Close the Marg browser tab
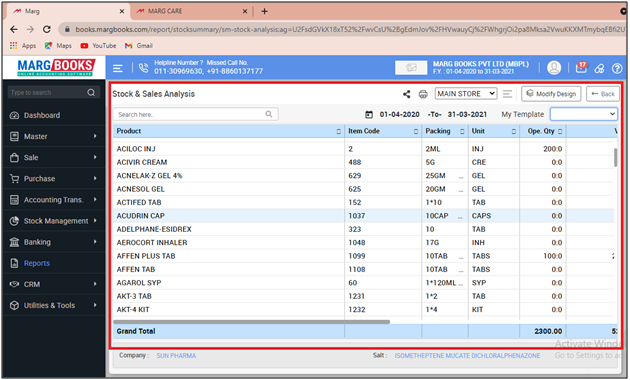630x380 pixels. point(122,11)
